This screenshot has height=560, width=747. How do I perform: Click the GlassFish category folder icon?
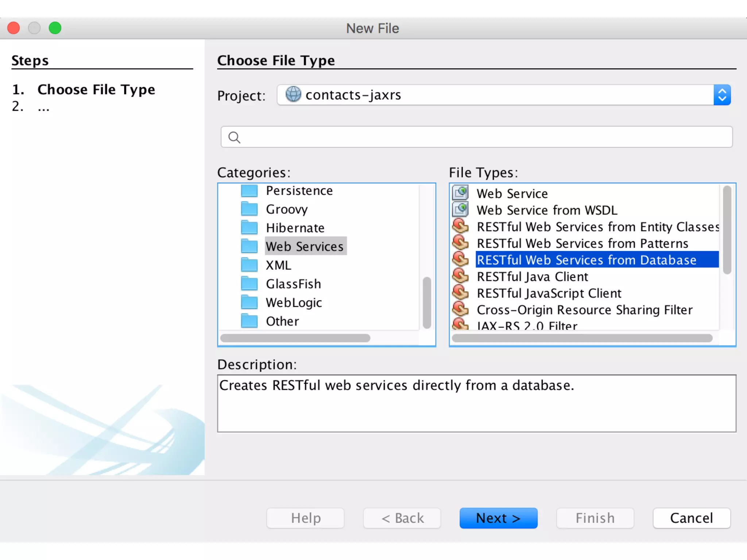click(x=249, y=284)
